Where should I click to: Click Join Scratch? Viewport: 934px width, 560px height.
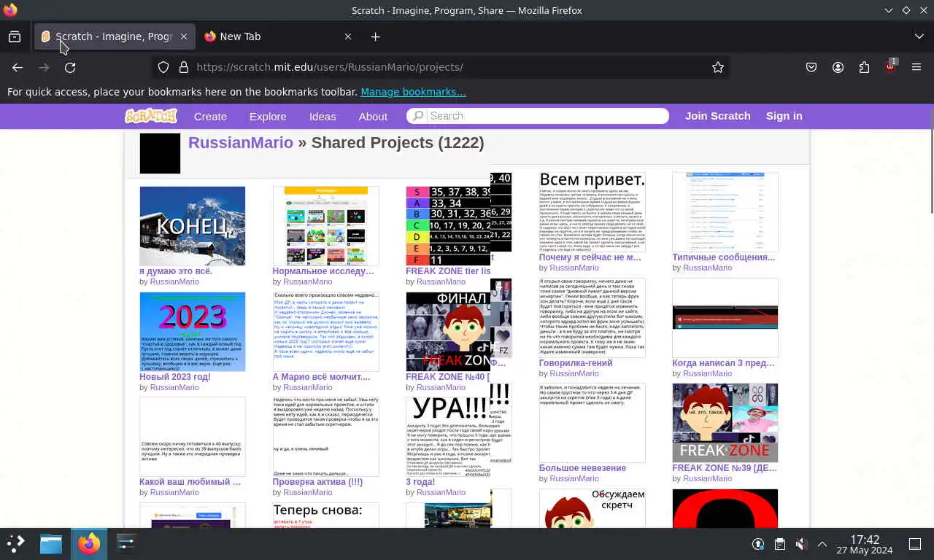click(718, 116)
